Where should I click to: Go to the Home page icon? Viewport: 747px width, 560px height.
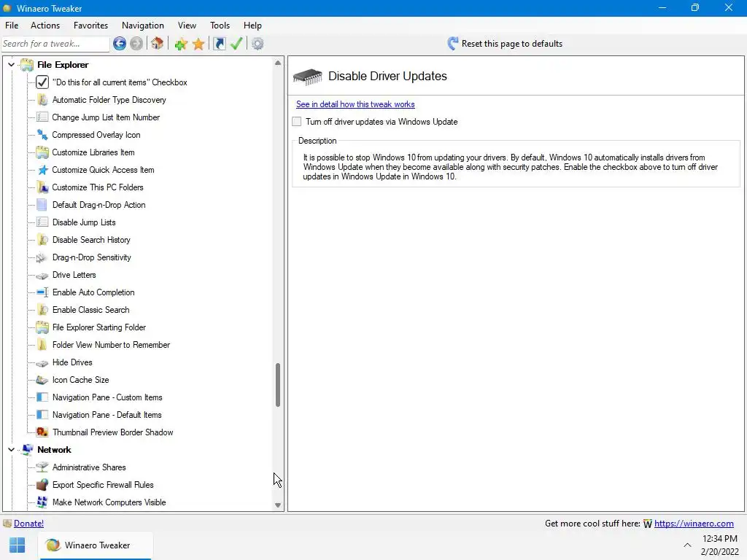(x=158, y=44)
